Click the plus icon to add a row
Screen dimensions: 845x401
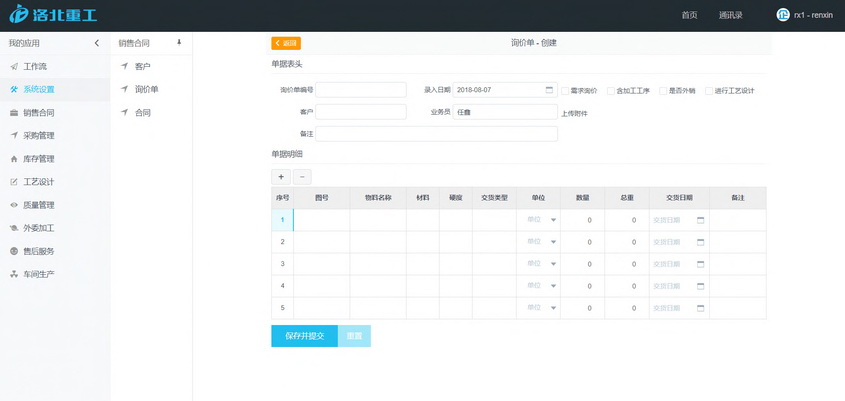tap(281, 177)
